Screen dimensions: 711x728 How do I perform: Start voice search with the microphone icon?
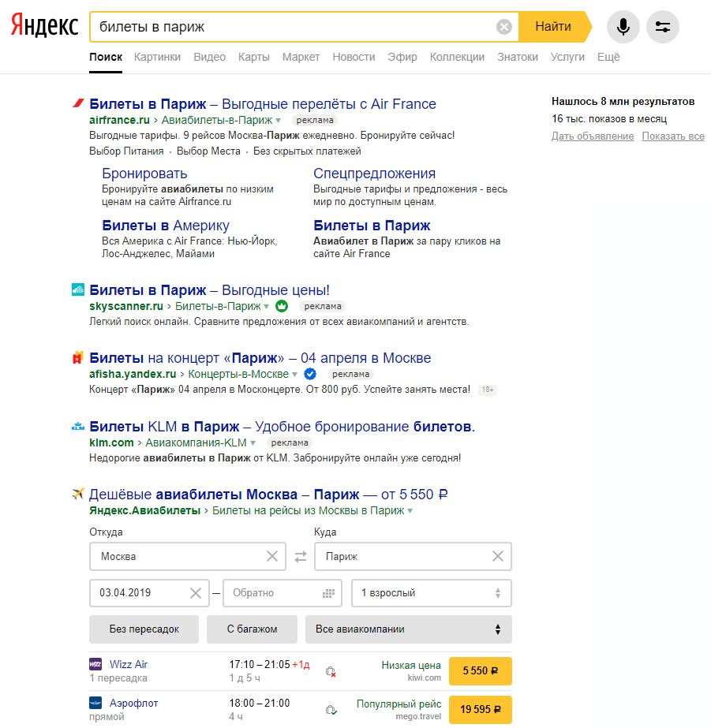click(x=623, y=27)
